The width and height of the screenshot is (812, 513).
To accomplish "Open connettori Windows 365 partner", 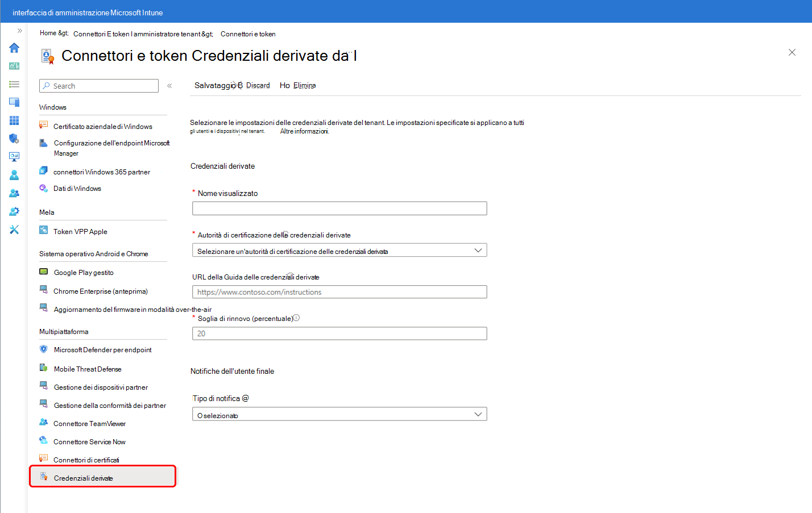I will [x=102, y=172].
